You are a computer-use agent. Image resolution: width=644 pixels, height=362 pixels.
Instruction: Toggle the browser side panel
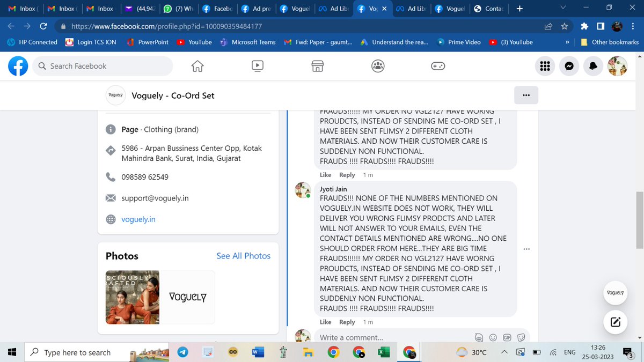[601, 26]
